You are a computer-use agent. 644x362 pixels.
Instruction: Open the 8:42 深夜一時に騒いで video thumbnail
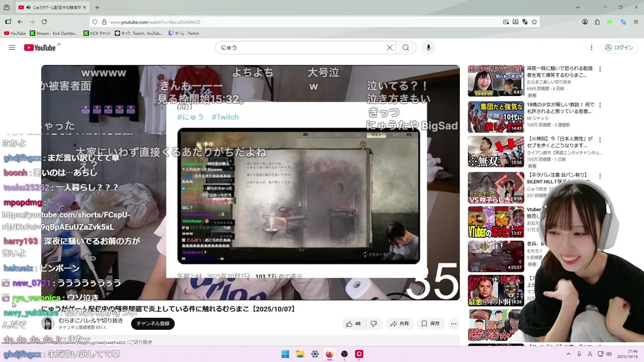tap(496, 80)
